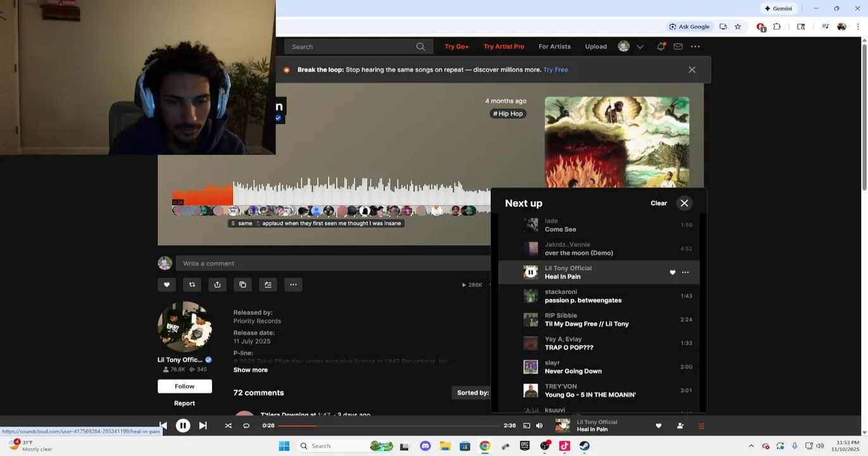Viewport: 868px width, 456px height.
Task: Open the track's more actions menu
Action: coord(293,284)
